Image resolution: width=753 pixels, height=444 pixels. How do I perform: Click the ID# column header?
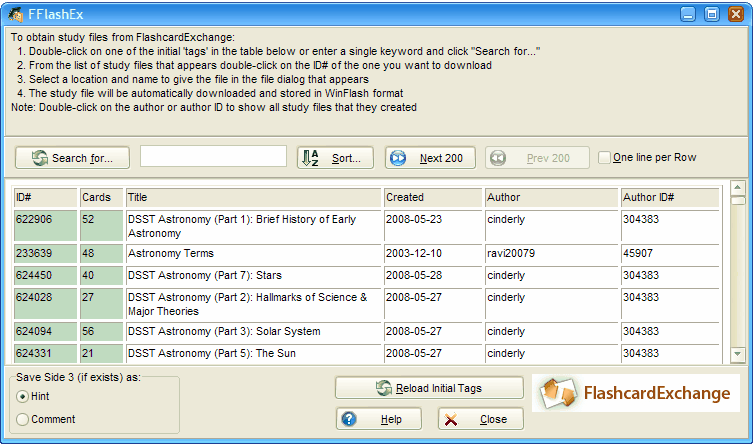45,197
